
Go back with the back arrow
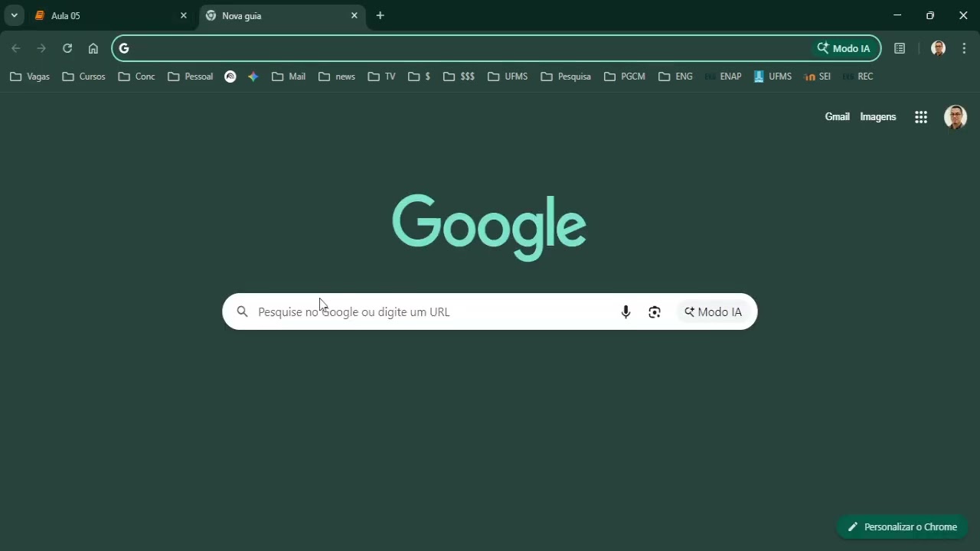(16, 48)
